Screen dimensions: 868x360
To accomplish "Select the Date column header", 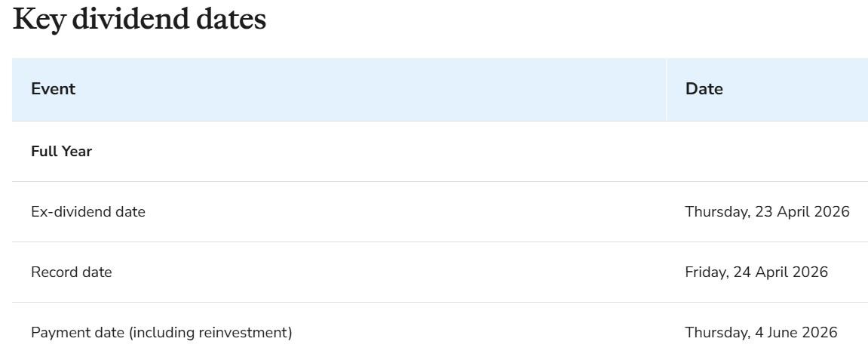I will point(704,89).
